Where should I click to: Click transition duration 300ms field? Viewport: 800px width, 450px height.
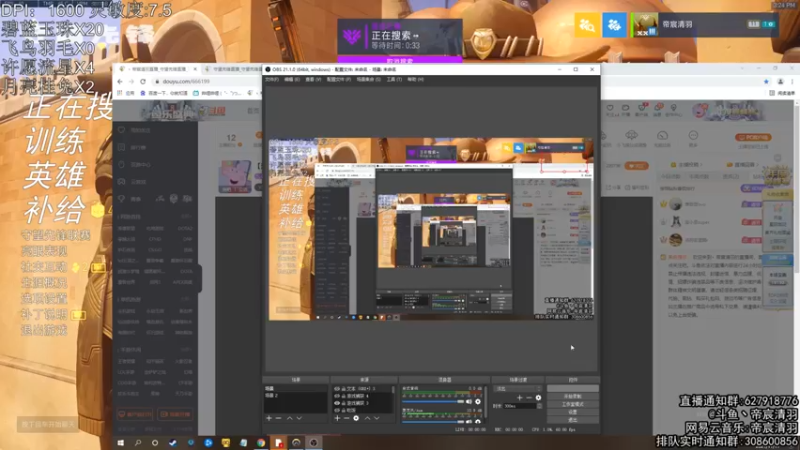point(519,406)
